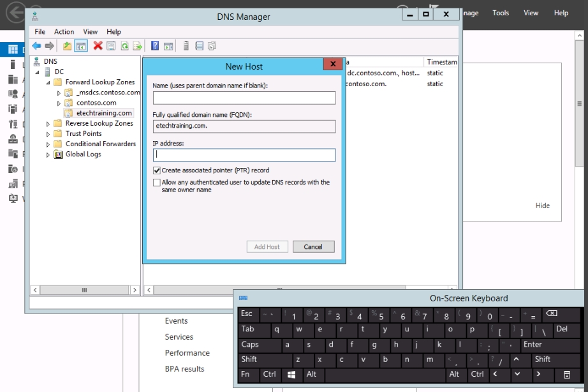This screenshot has width=588, height=392.
Task: Tap the Windows logo key on keyboard
Action: pyautogui.click(x=291, y=375)
